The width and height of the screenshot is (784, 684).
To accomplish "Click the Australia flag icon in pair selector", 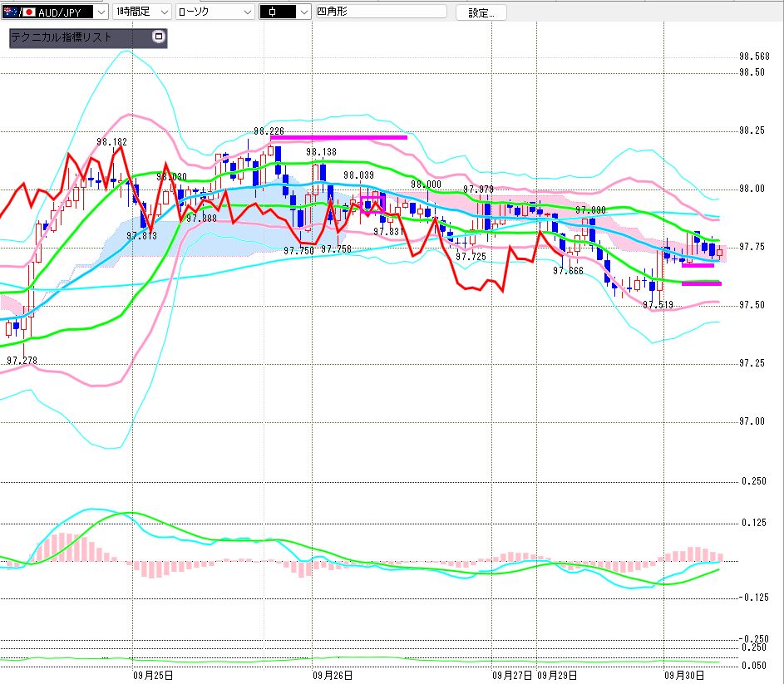I will [9, 12].
